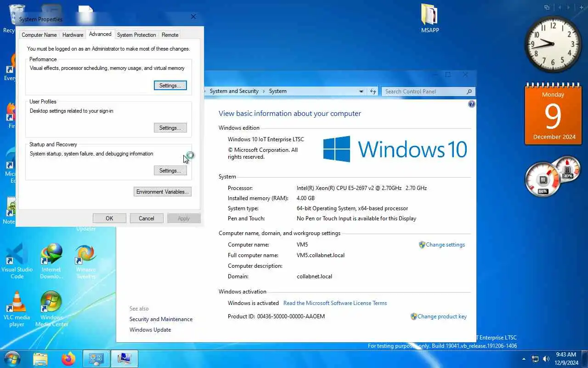This screenshot has width=588, height=368.
Task: Select the Recycle Bin desktop icon
Action: tap(10, 18)
